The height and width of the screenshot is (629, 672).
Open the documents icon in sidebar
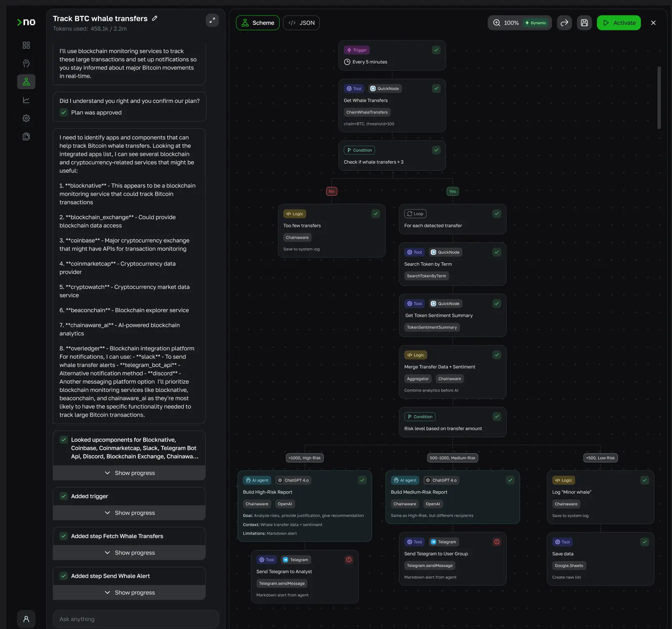[x=26, y=137]
